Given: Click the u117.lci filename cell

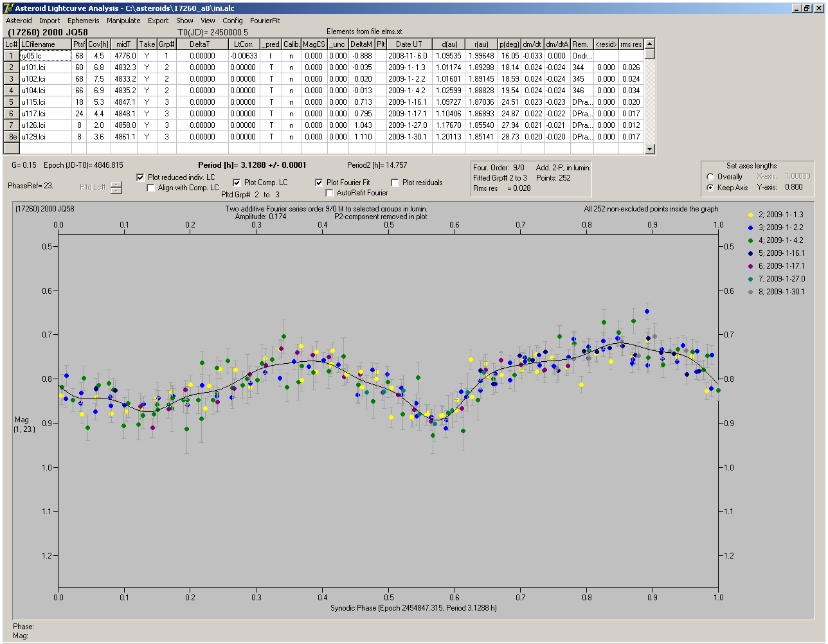Looking at the screenshot, I should click(x=45, y=114).
